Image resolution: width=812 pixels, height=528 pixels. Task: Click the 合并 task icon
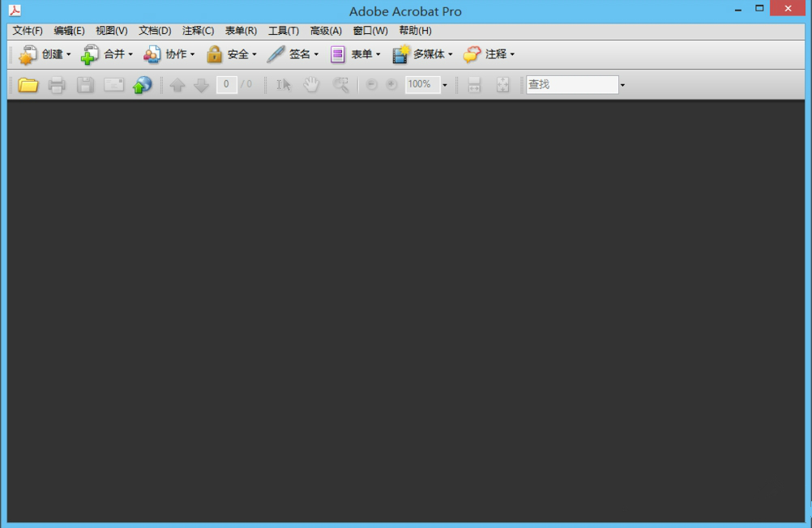pos(90,54)
